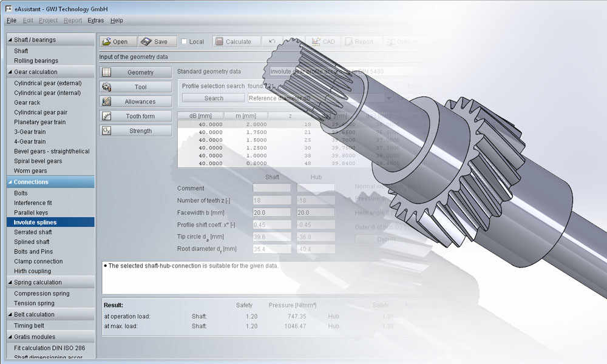Collapse the Spring calculation group
This screenshot has width=607, height=364.
(9, 283)
